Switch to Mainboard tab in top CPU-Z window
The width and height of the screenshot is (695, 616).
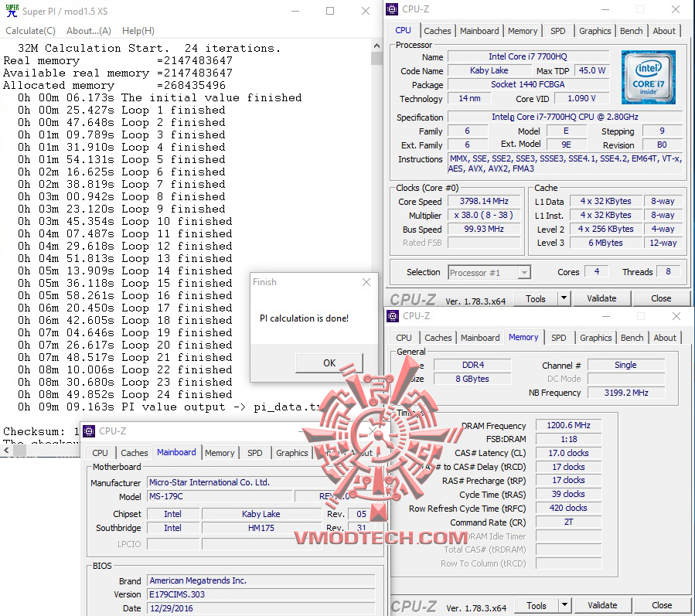pos(479,31)
